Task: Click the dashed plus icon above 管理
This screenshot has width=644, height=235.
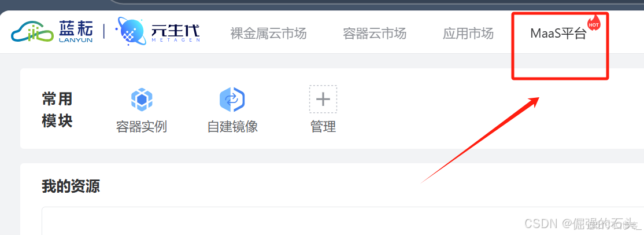Action: pos(323,99)
